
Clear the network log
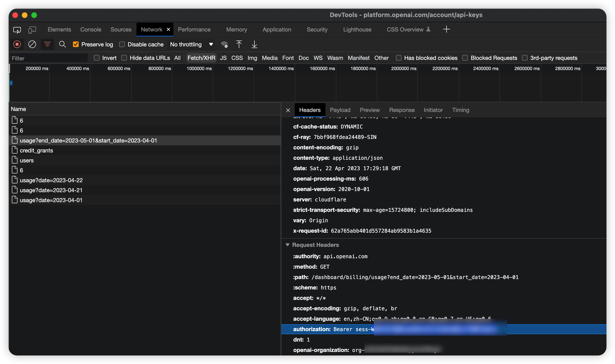(32, 44)
